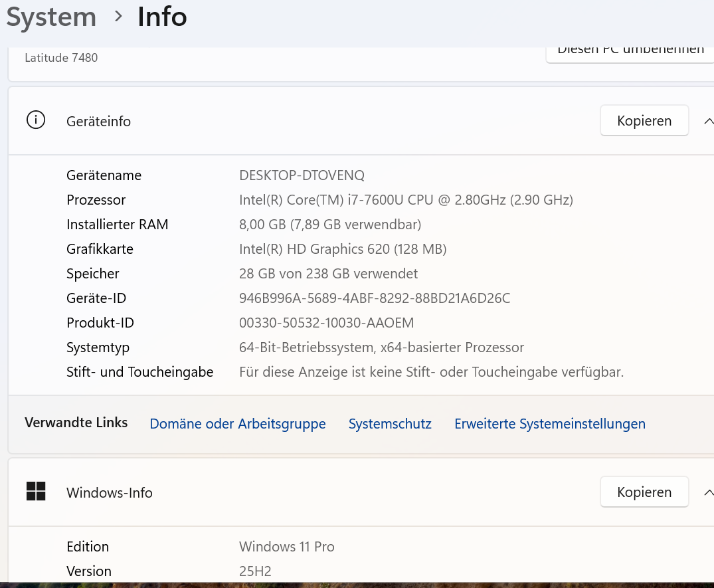714x588 pixels.
Task: Select Systemtyp value '64-Bit-Betriebssystem'
Action: 381,347
